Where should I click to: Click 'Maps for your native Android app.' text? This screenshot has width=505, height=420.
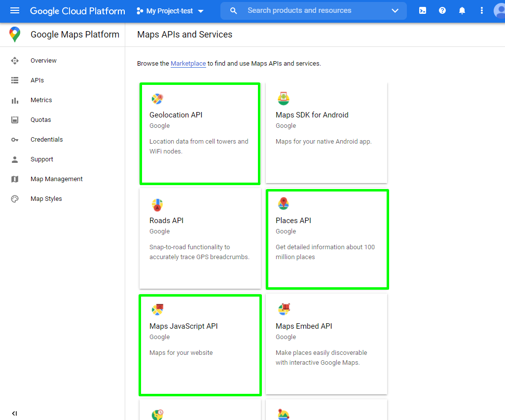pyautogui.click(x=324, y=142)
